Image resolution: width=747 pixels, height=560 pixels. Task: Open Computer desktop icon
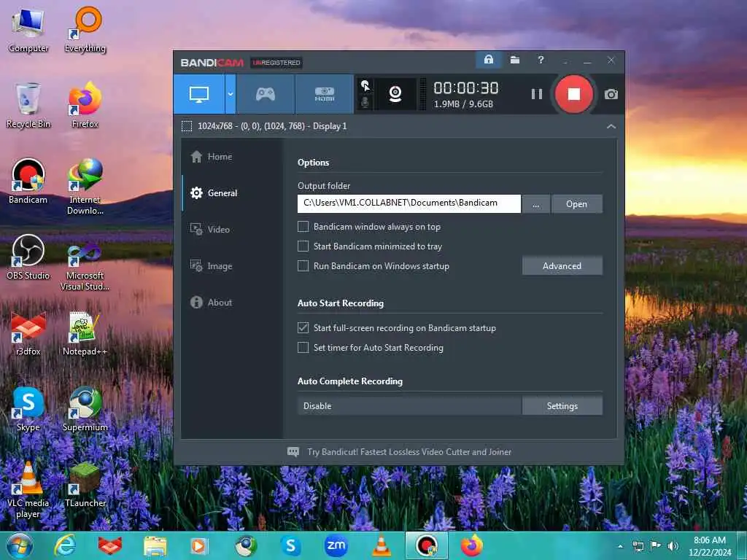28,29
